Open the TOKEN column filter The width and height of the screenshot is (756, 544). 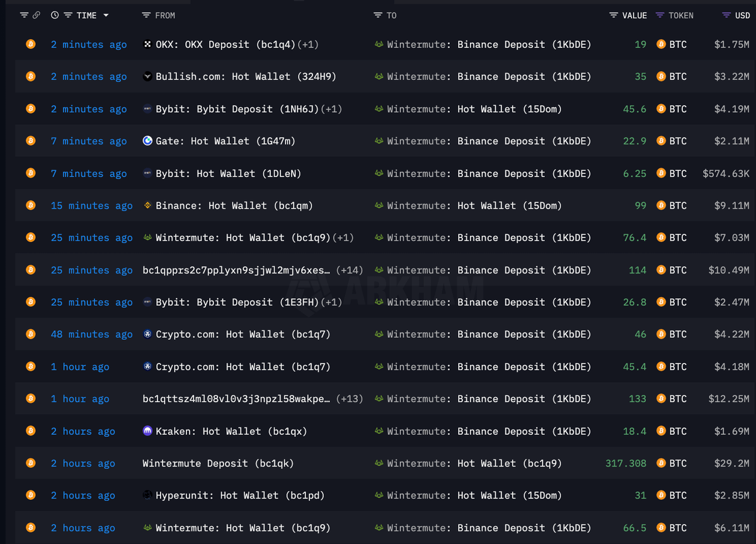point(660,15)
